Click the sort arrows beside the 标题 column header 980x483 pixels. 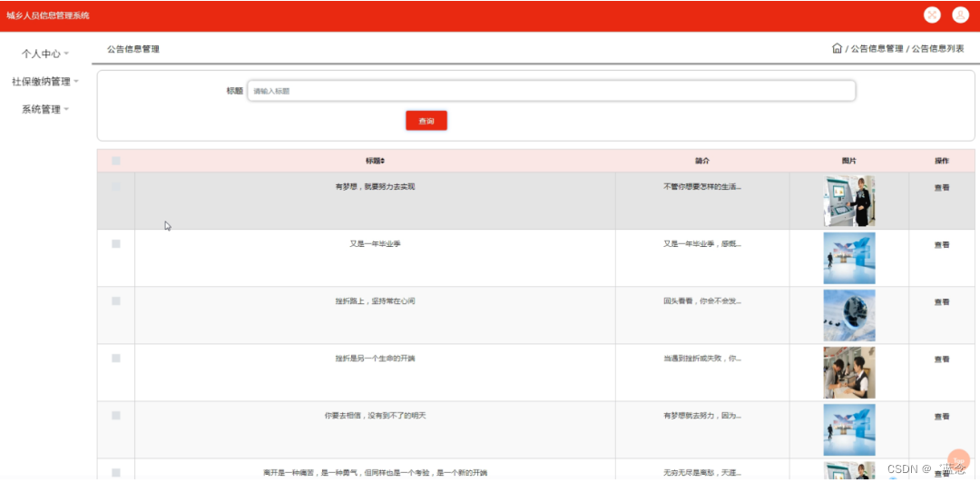click(383, 161)
